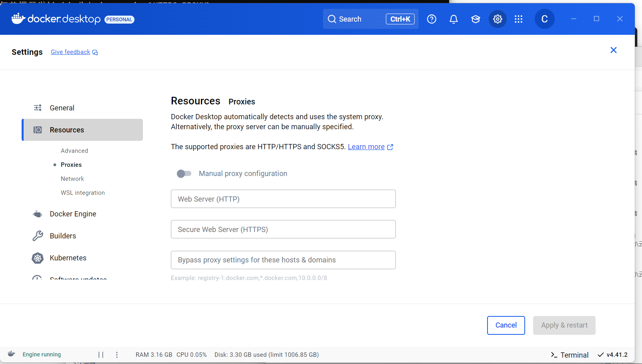Click the v4.41.2 version indicator

click(612, 355)
